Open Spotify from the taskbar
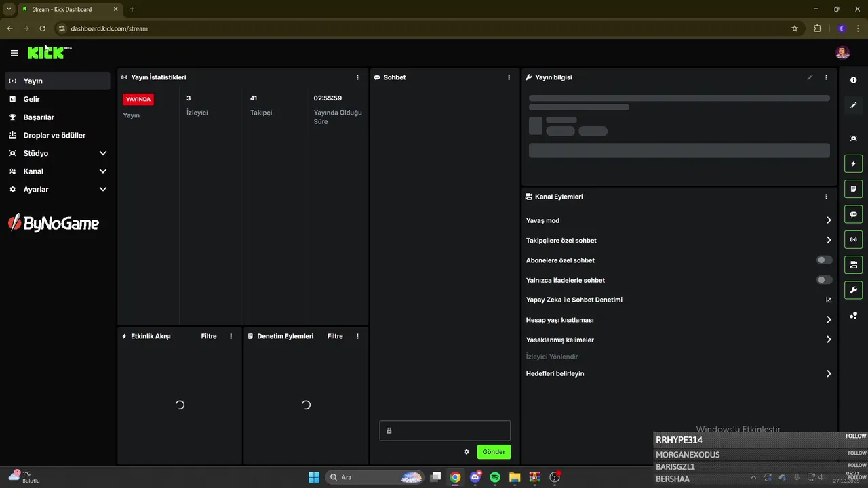 [495, 477]
